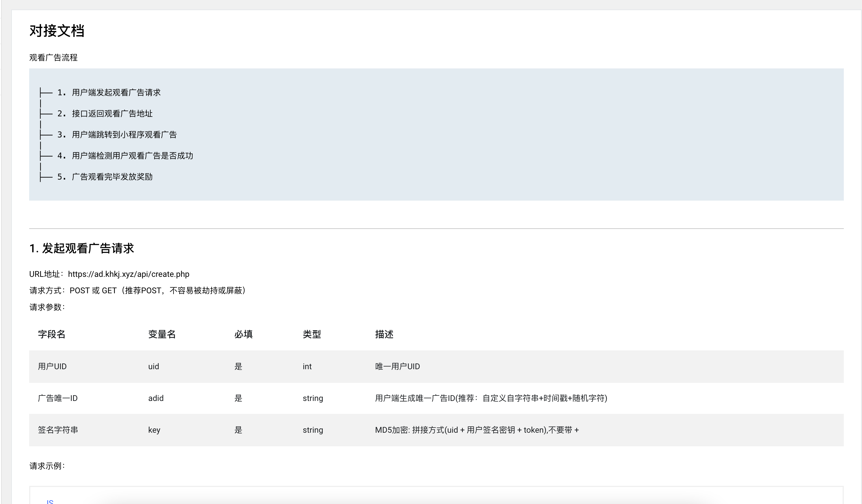Click the int type cell
862x504 pixels.
(307, 367)
